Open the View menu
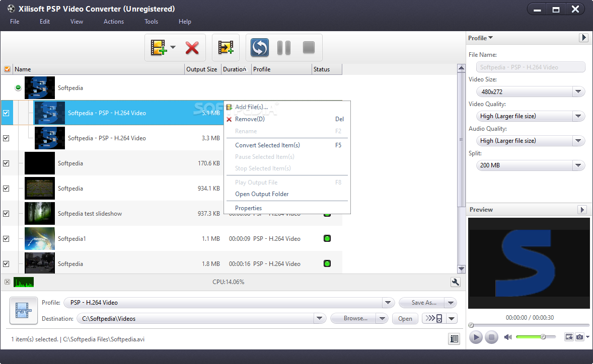 [x=77, y=22]
